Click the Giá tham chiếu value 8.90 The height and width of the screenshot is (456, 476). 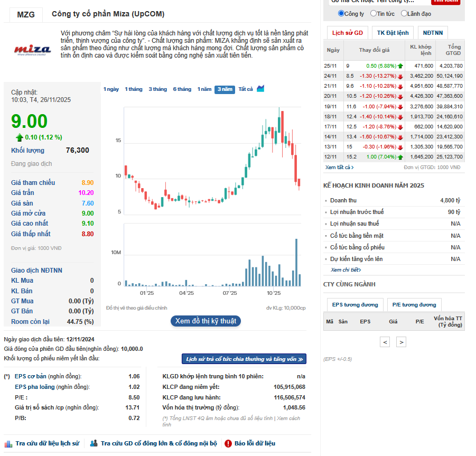click(x=87, y=183)
